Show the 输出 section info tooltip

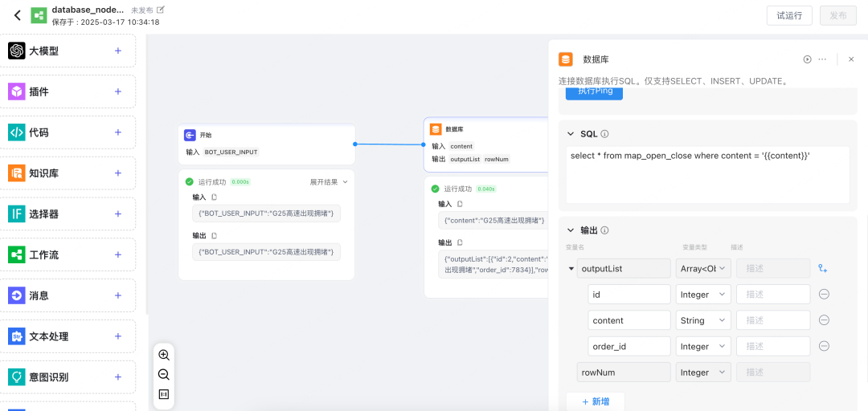(605, 230)
